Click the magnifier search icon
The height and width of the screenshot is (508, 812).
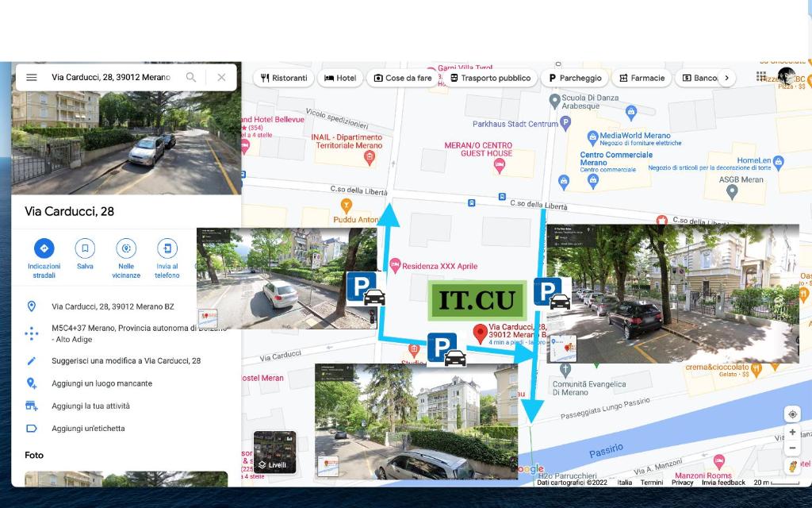point(191,77)
